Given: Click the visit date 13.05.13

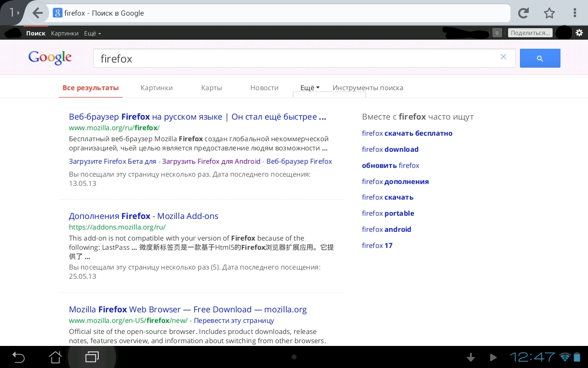Looking at the screenshot, I should (83, 184).
